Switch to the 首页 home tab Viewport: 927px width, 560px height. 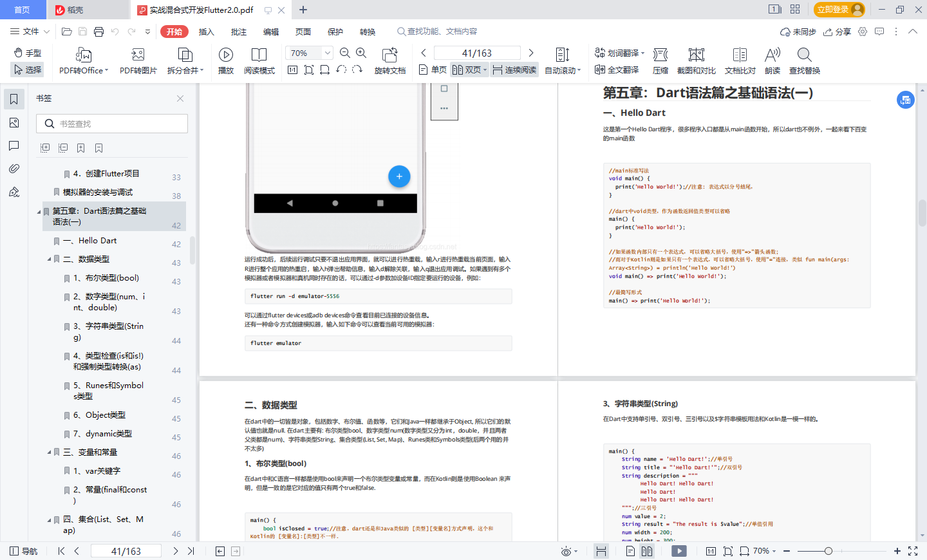(23, 10)
